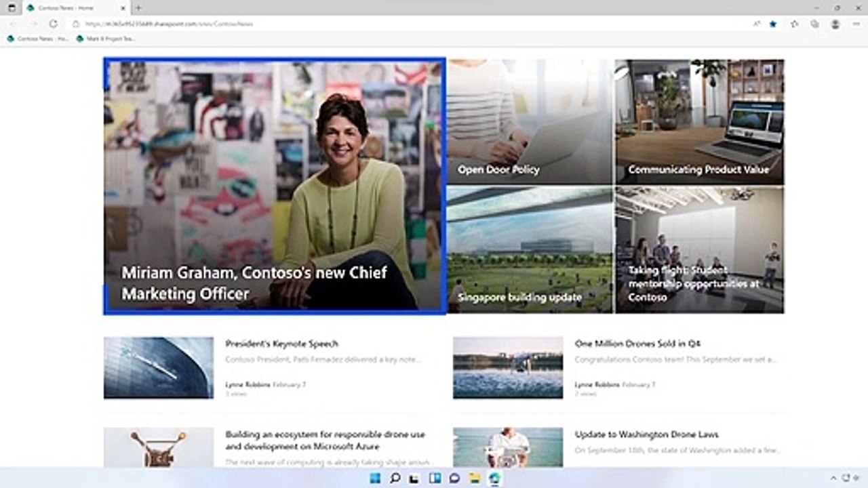Open a new browser tab
Image resolution: width=868 pixels, height=488 pixels.
138,7
